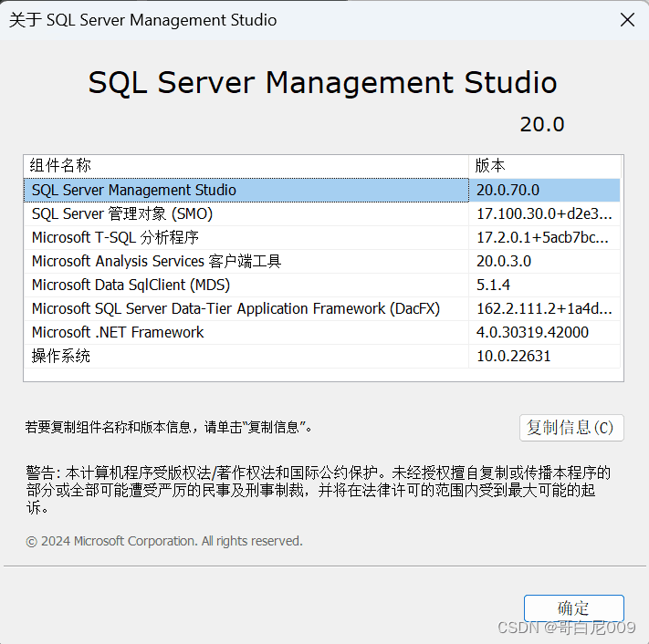Click version value 5.1.4
Screen dimensions: 649x644
coord(494,285)
